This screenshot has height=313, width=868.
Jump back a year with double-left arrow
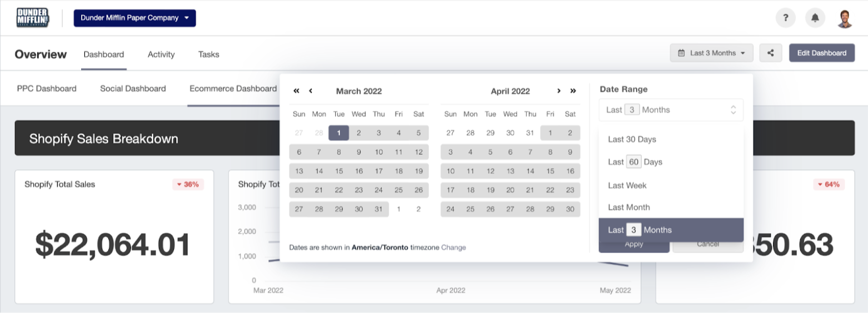[296, 91]
